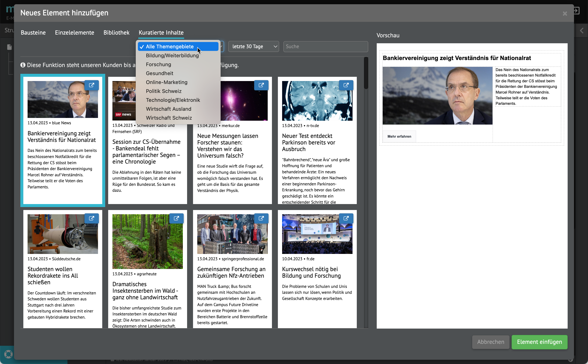Open the letzte 30 Tage dropdown

pos(253,46)
